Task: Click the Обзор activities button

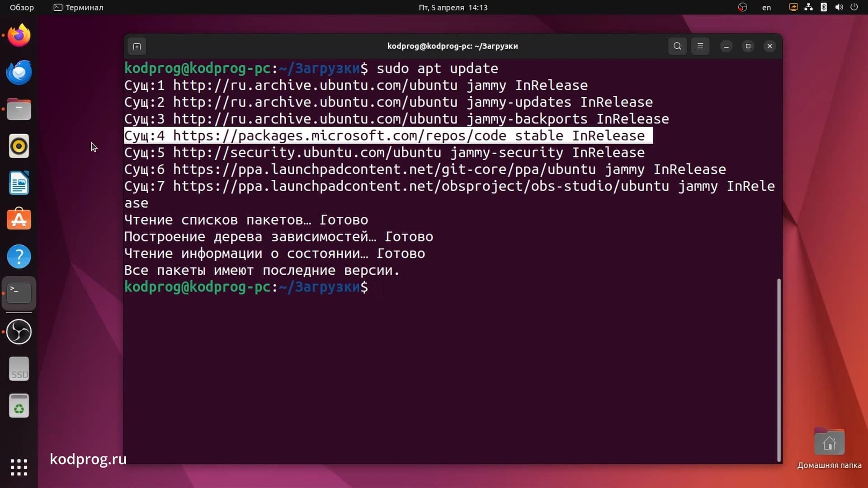Action: click(22, 7)
